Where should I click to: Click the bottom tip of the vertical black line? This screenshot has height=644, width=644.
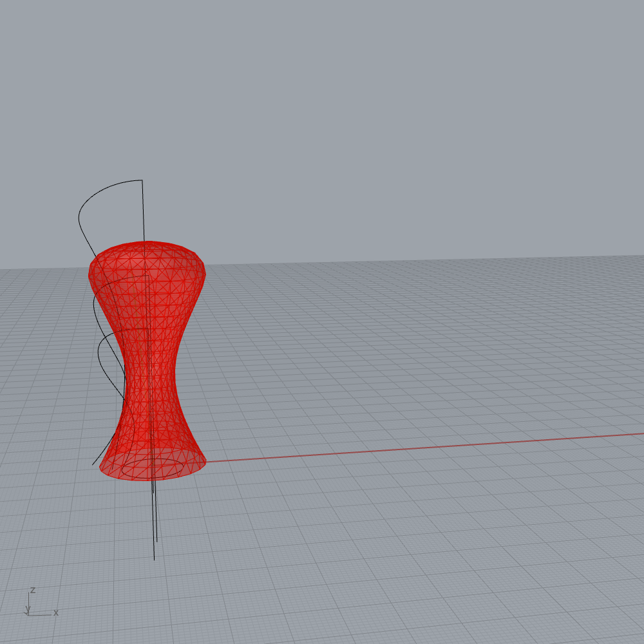click(x=154, y=559)
